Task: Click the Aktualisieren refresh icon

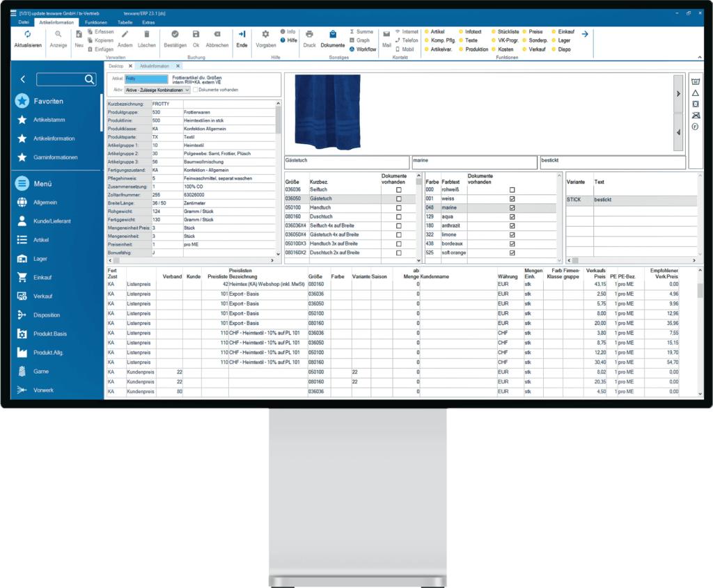Action: (28, 35)
